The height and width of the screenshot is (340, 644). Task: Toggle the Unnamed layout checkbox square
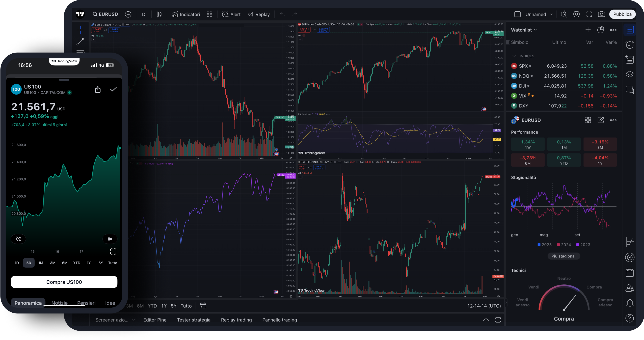pyautogui.click(x=517, y=14)
